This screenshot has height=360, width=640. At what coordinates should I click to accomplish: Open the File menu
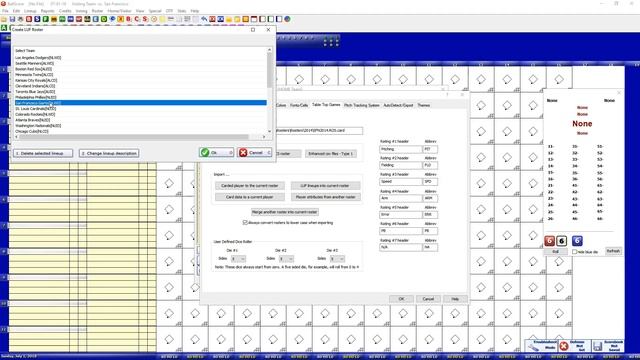point(5,11)
